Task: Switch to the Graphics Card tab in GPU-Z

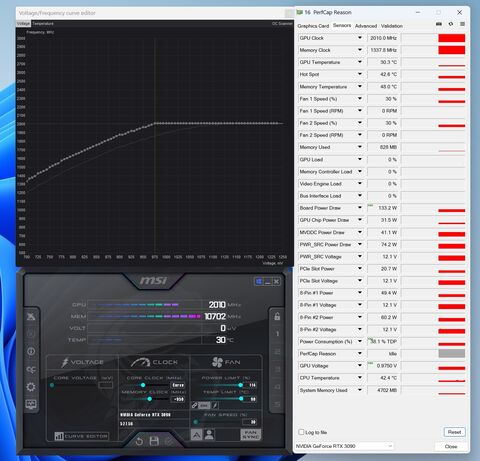Action: [313, 26]
